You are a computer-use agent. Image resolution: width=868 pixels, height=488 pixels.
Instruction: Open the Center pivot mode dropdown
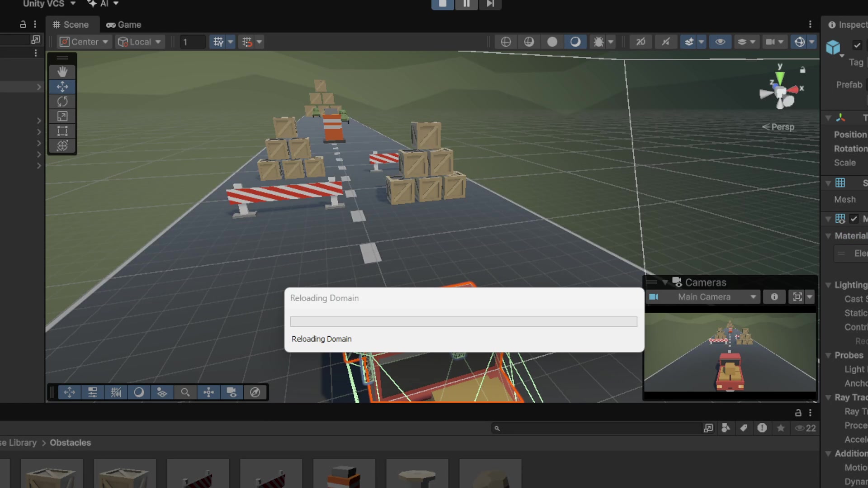[85, 42]
